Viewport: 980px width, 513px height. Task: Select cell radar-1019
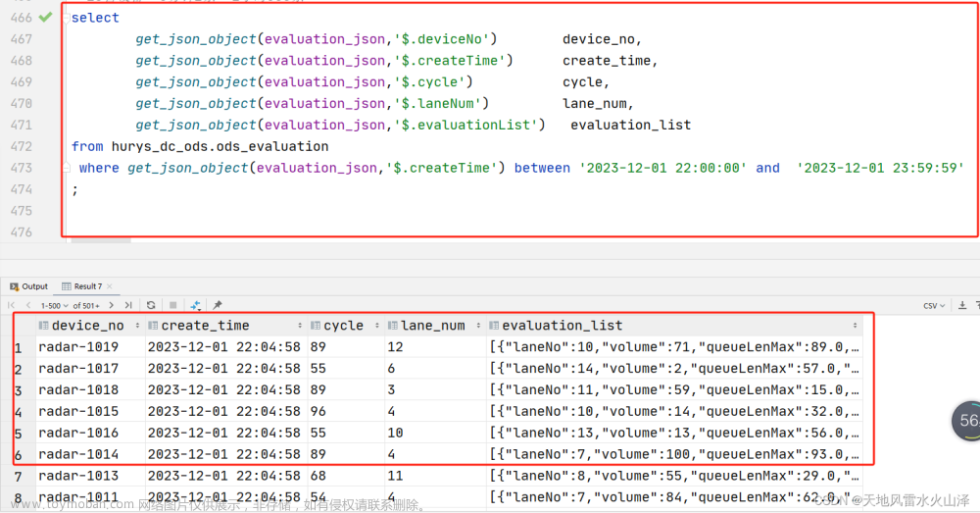90,347
